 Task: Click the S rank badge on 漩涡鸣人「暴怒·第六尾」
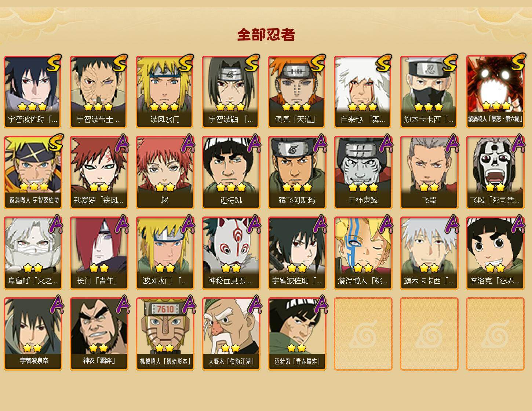(x=518, y=62)
